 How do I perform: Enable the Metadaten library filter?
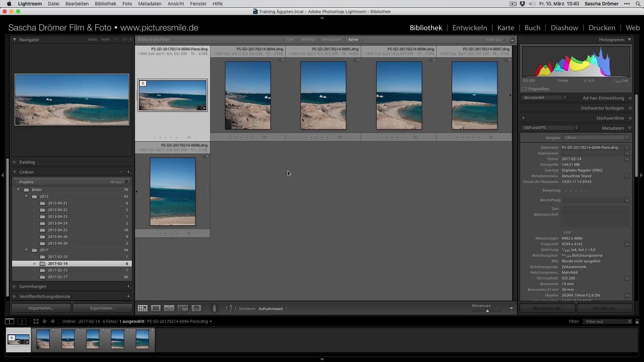(x=331, y=40)
